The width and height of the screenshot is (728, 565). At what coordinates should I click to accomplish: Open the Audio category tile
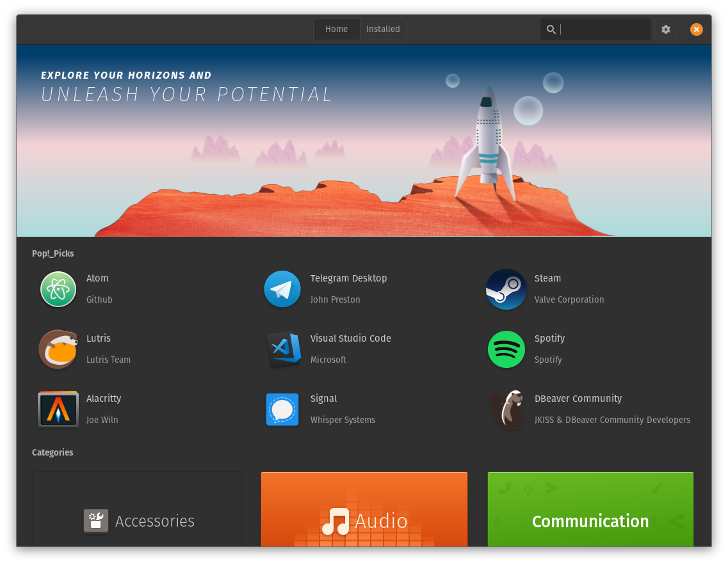(364, 509)
